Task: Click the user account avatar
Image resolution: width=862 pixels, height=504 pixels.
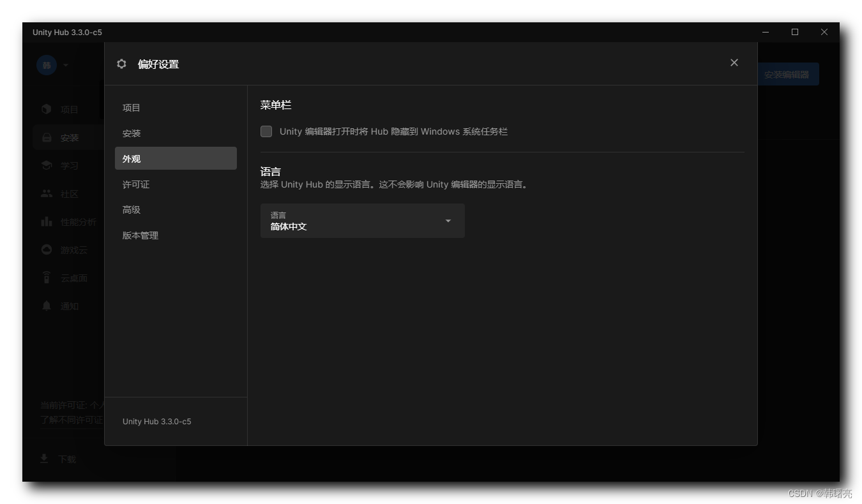Action: (47, 65)
